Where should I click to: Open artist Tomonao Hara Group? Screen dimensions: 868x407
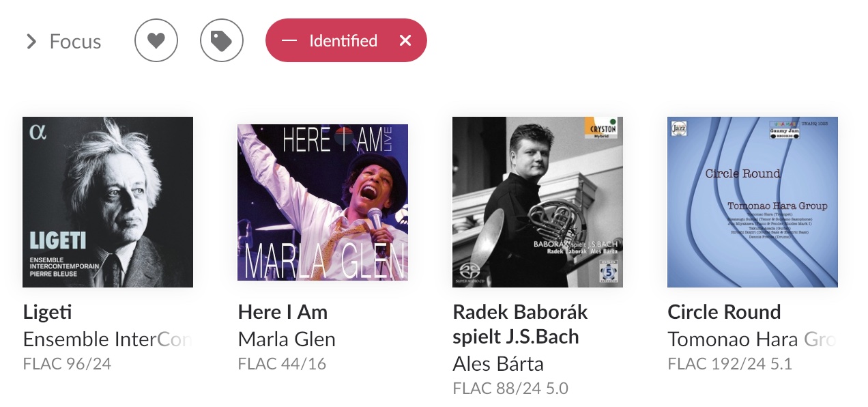tap(753, 339)
